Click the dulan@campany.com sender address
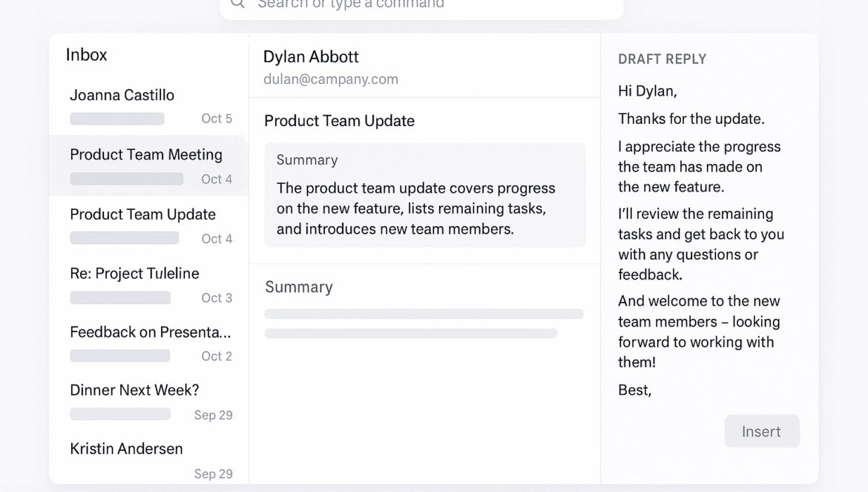The width and height of the screenshot is (868, 492). (331, 79)
